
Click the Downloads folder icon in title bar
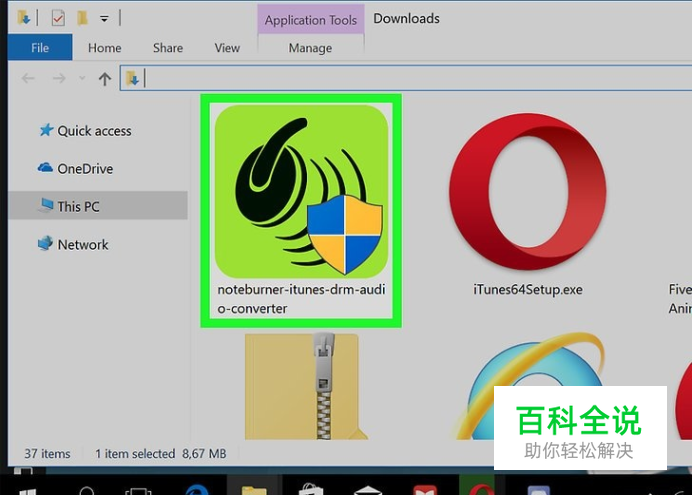[23, 18]
